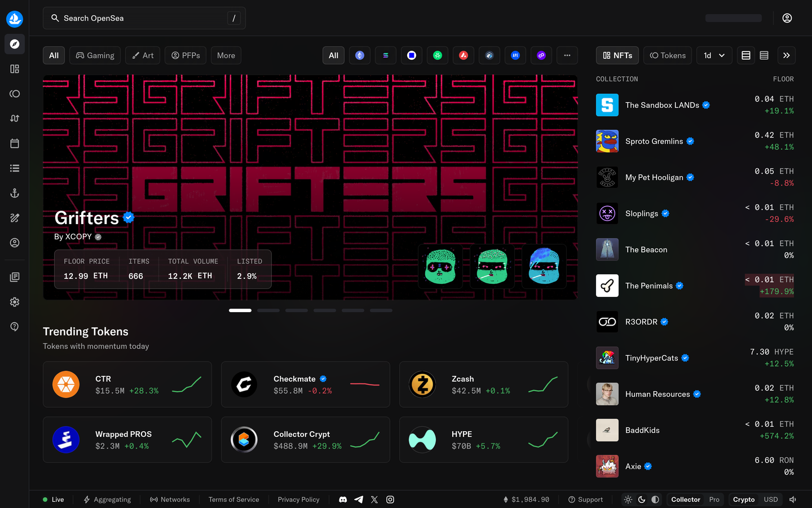
Task: Select the Discover compass icon in sidebar
Action: point(15,44)
